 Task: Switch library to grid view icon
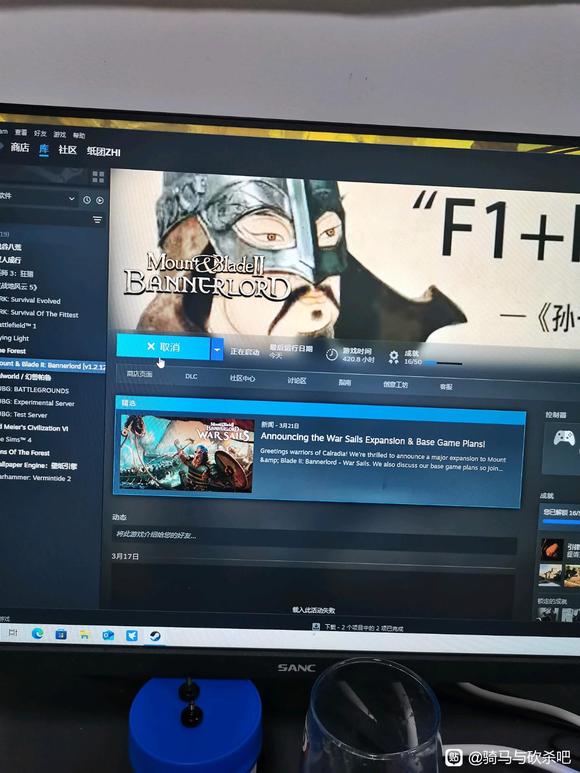pos(98,176)
